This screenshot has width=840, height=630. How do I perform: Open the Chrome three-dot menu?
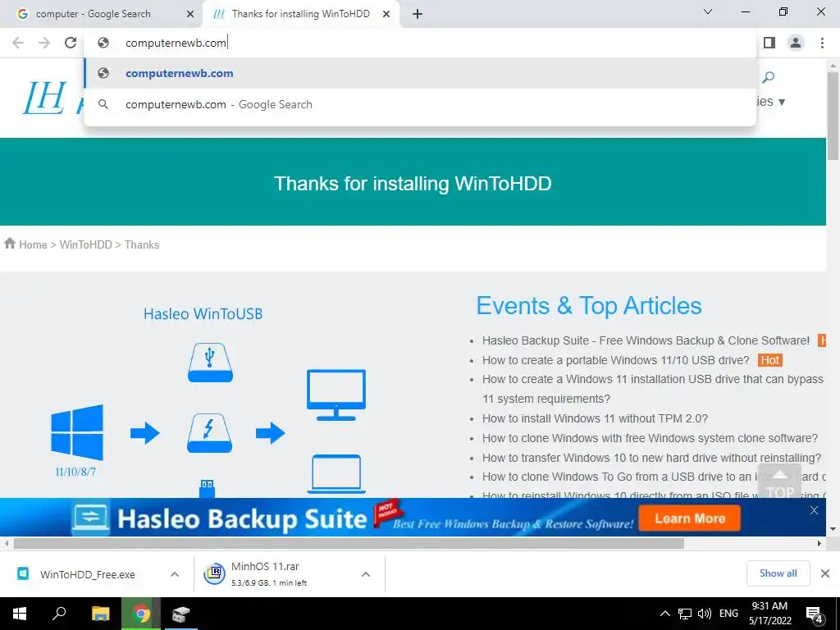[x=822, y=43]
